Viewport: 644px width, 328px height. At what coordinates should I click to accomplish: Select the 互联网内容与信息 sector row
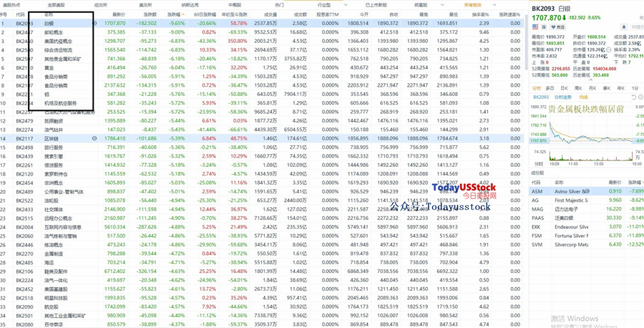pyautogui.click(x=262, y=227)
